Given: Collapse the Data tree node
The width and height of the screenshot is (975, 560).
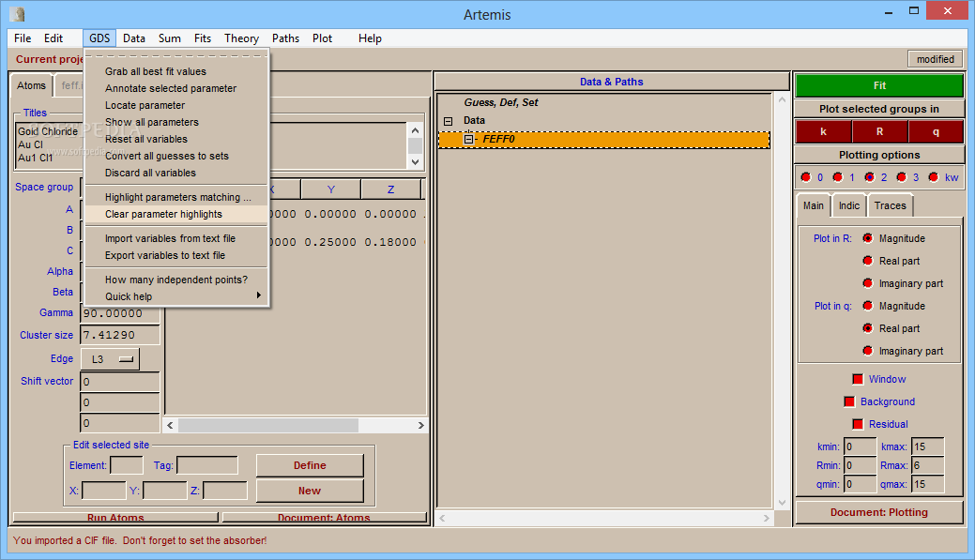Looking at the screenshot, I should pos(449,121).
